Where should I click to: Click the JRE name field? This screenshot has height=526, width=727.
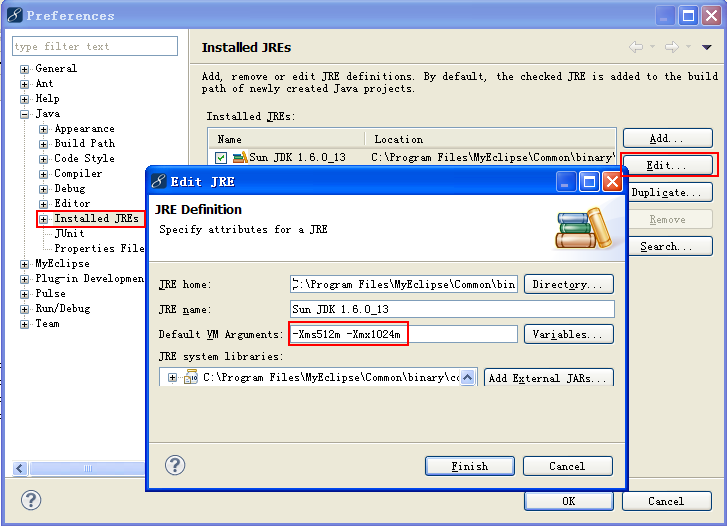[452, 309]
